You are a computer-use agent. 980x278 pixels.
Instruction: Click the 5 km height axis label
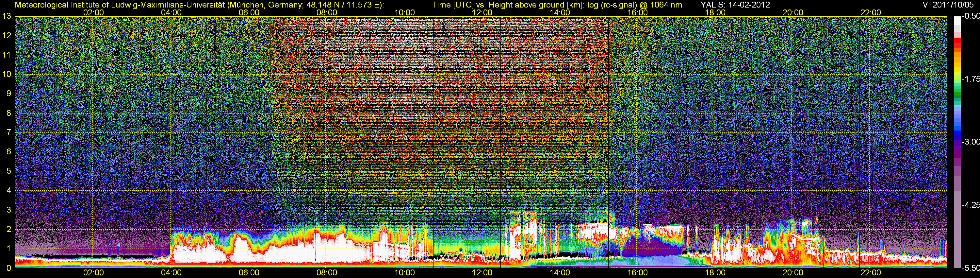(9, 171)
